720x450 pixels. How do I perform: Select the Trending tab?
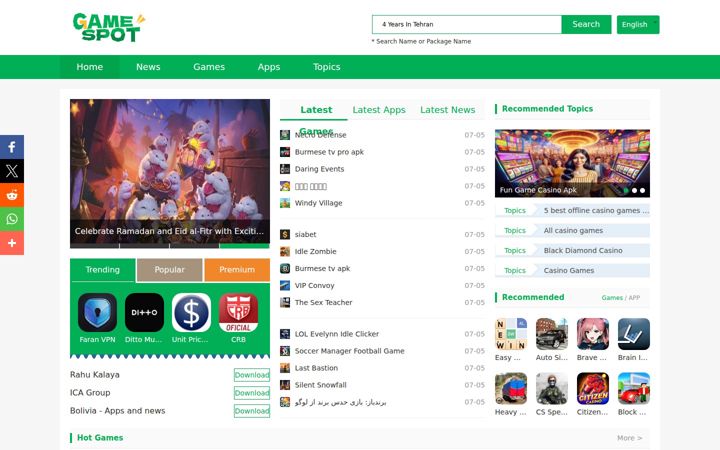coord(102,270)
